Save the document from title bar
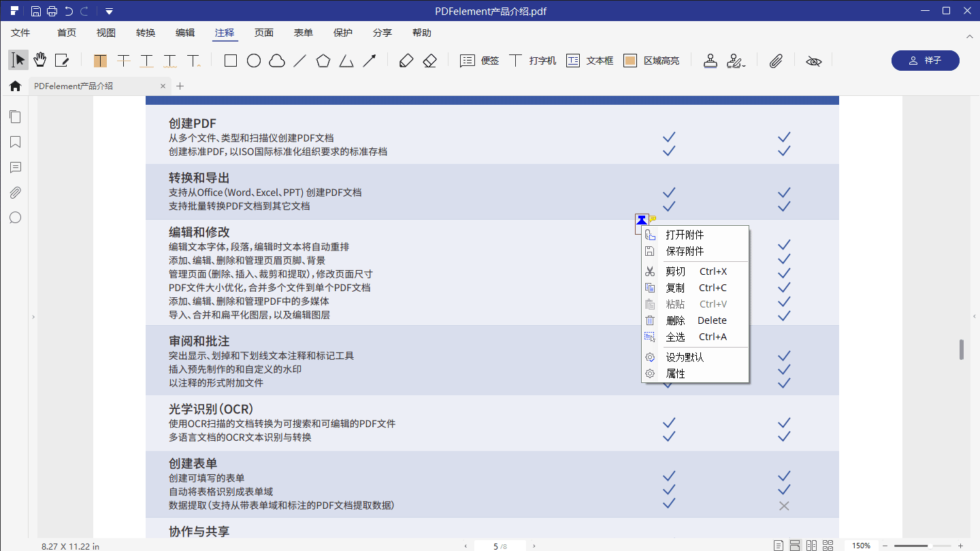The width and height of the screenshot is (980, 551). tap(36, 11)
